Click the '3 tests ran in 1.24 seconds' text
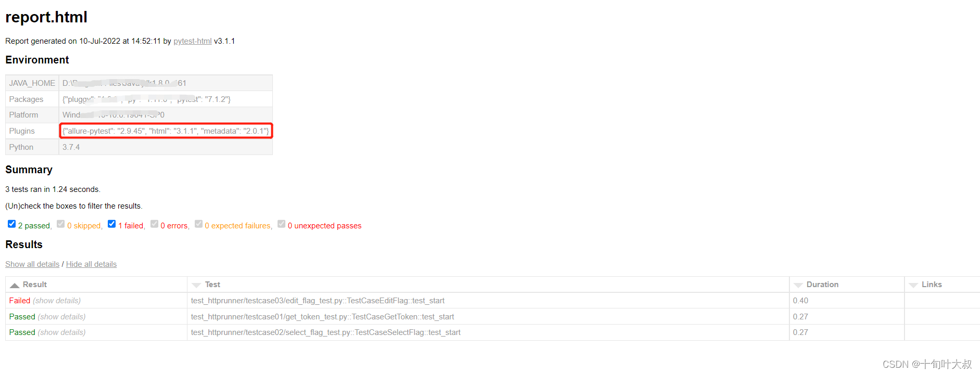 [x=53, y=189]
